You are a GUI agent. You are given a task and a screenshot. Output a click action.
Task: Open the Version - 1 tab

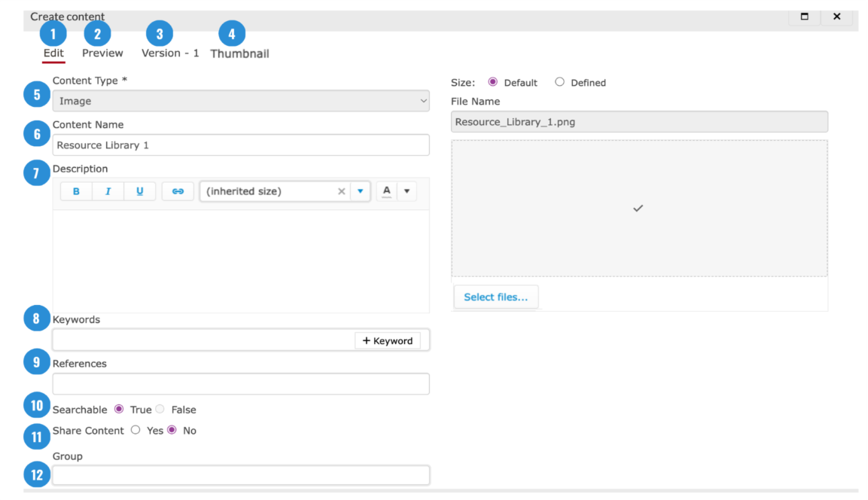[170, 53]
